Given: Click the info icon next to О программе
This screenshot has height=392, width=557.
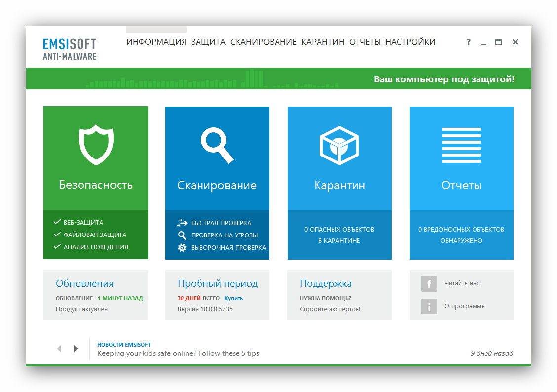Looking at the screenshot, I should pos(429,306).
